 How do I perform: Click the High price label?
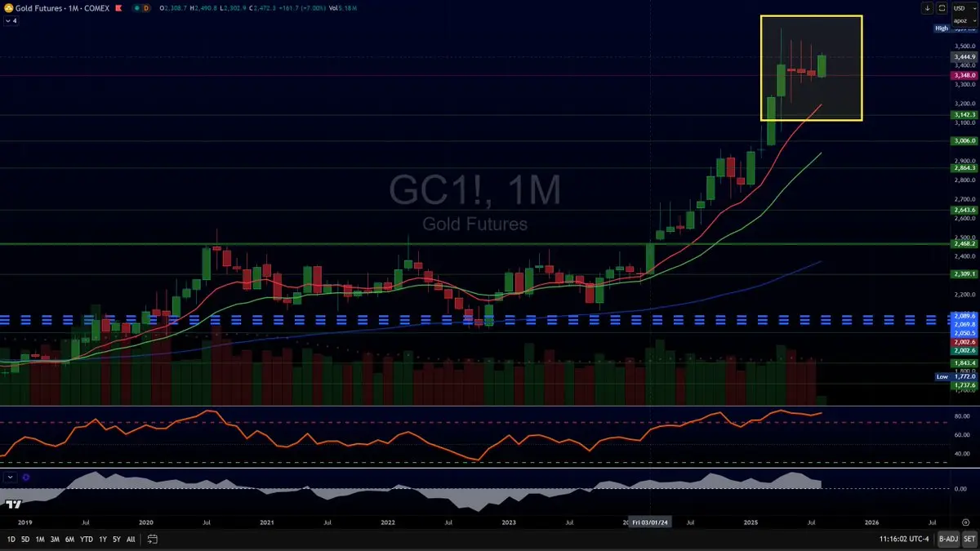(941, 29)
